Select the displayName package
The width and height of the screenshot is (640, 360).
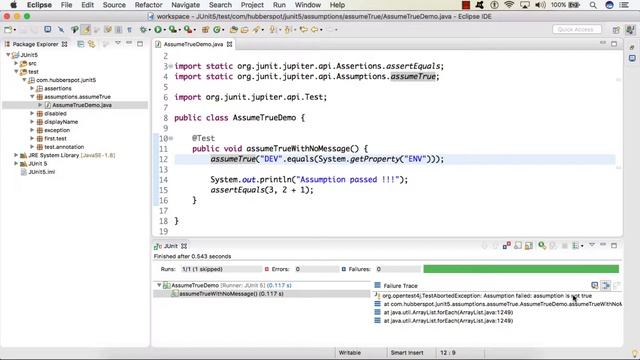pos(61,122)
